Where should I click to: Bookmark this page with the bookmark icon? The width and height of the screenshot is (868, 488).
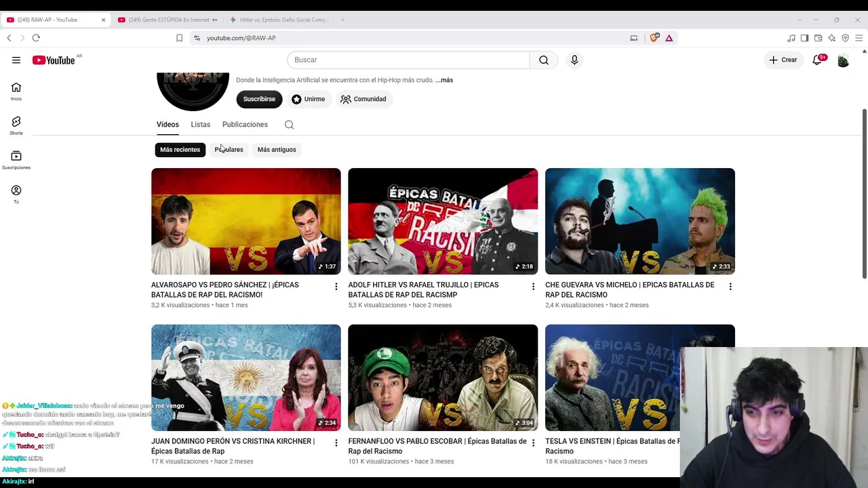click(x=179, y=38)
